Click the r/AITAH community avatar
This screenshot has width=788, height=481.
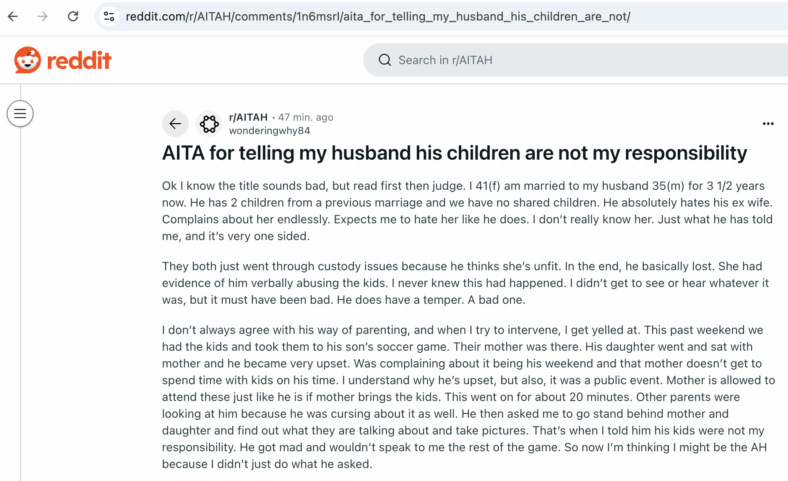(209, 124)
